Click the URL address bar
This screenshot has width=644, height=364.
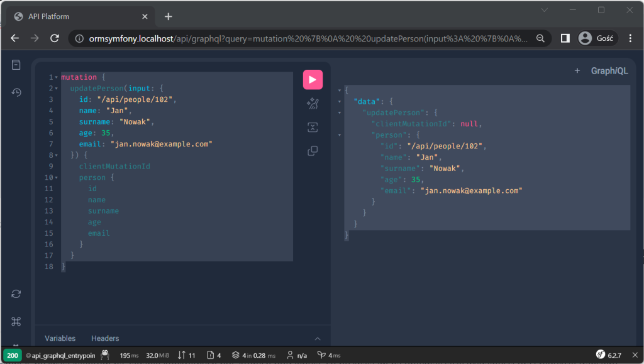tap(308, 38)
